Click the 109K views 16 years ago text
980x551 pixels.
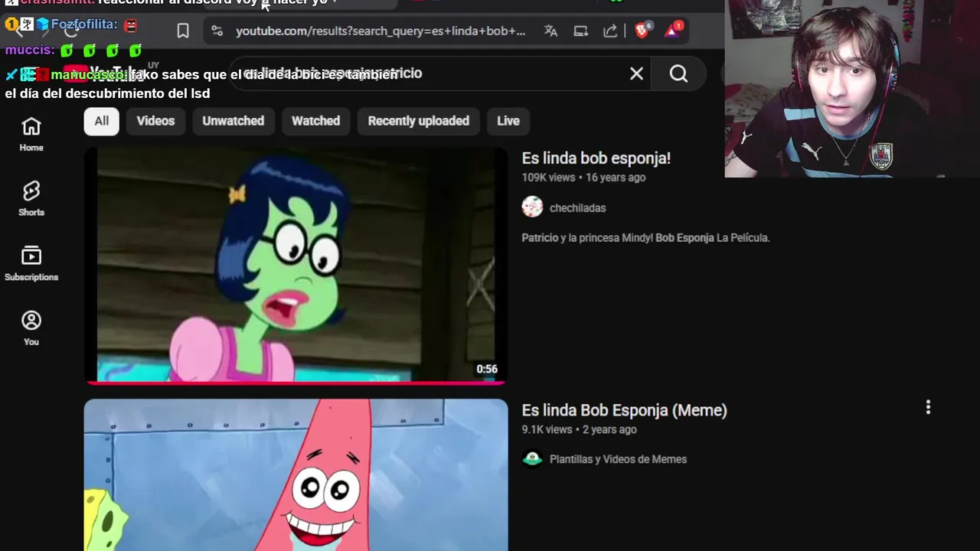point(583,178)
